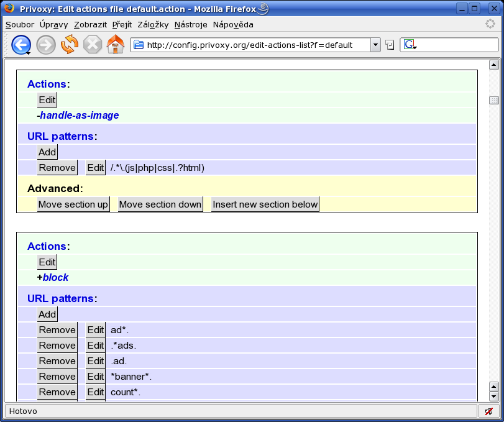Screen dimensions: 504x422
Task: Go to the Home page icon
Action: point(116,44)
